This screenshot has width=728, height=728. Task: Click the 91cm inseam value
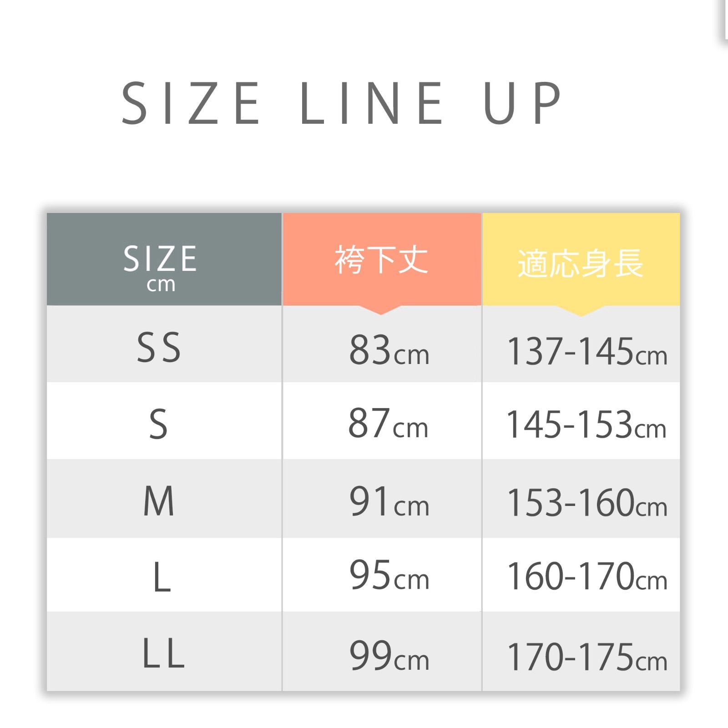(389, 502)
